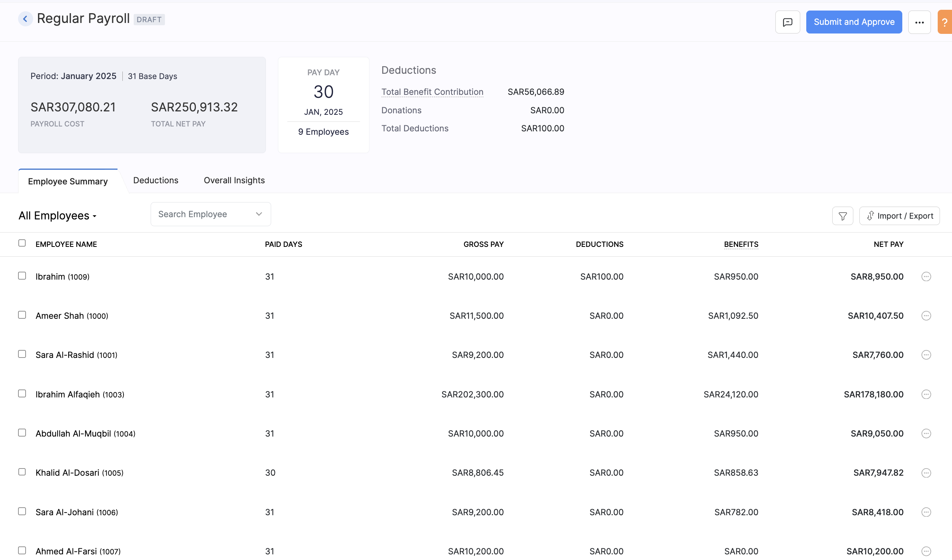Open the more options ellipsis menu

(x=920, y=21)
